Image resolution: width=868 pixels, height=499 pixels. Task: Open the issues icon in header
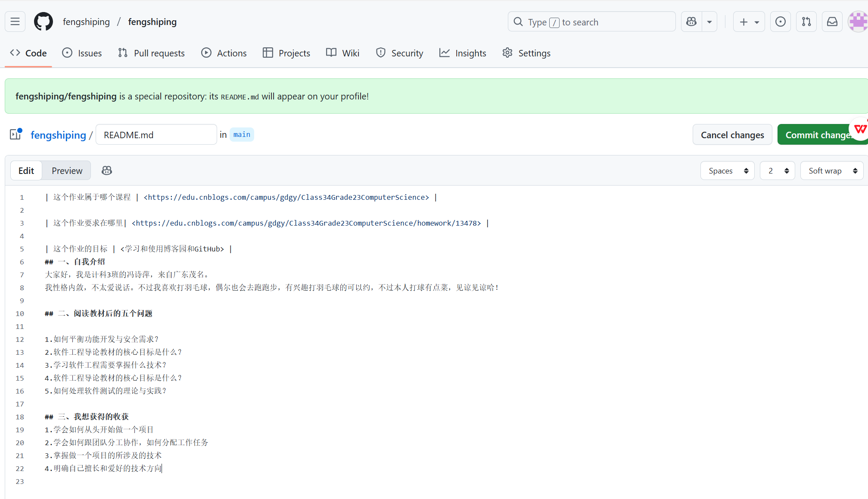tap(780, 22)
